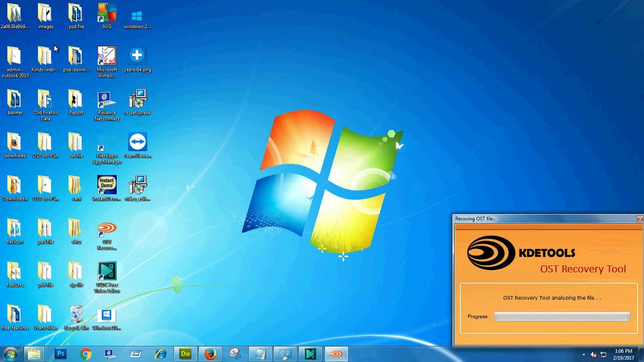Viewport: 644px width, 362px height.
Task: Click the Show desktop strip
Action: (x=640, y=354)
